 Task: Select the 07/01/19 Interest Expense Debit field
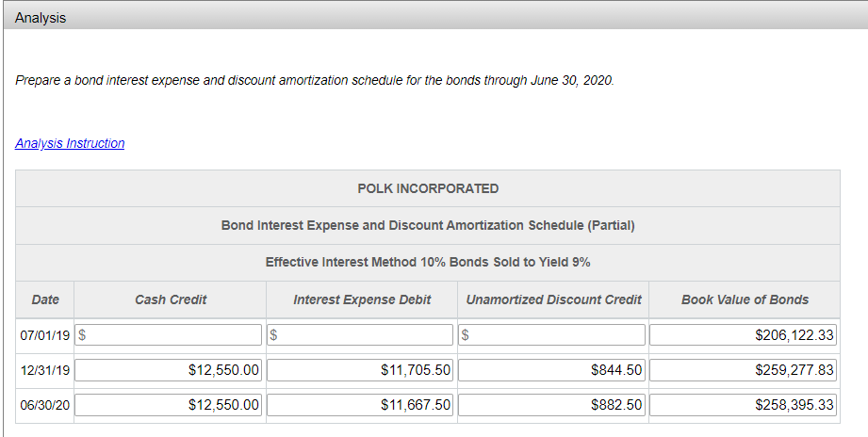pos(360,334)
